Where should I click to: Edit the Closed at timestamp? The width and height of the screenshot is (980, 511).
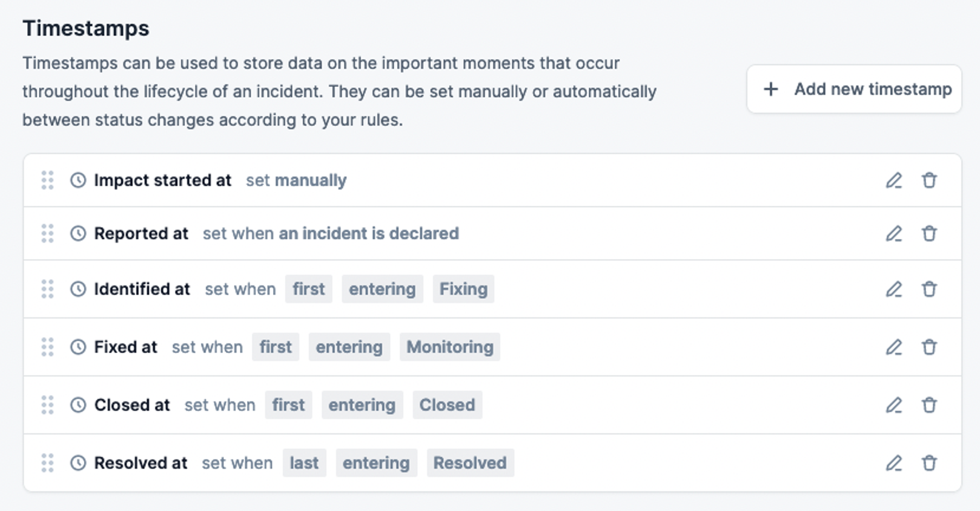pos(894,405)
